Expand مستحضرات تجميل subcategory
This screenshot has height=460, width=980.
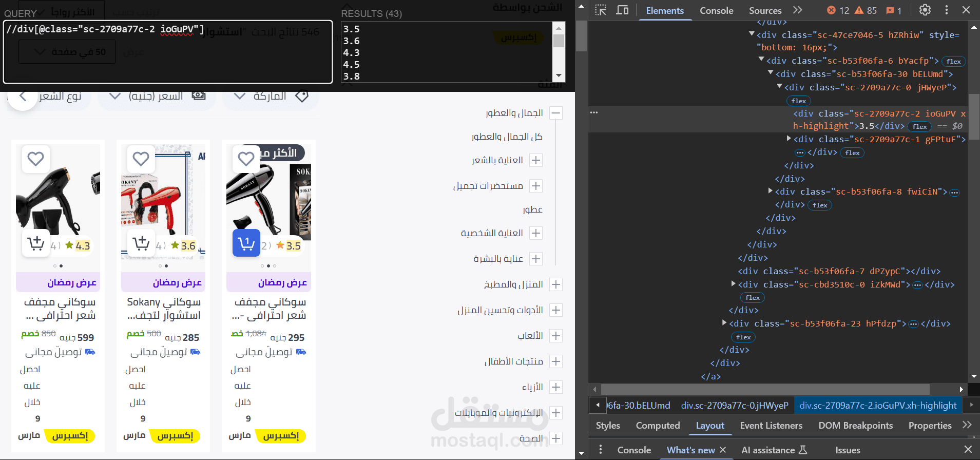tap(536, 186)
